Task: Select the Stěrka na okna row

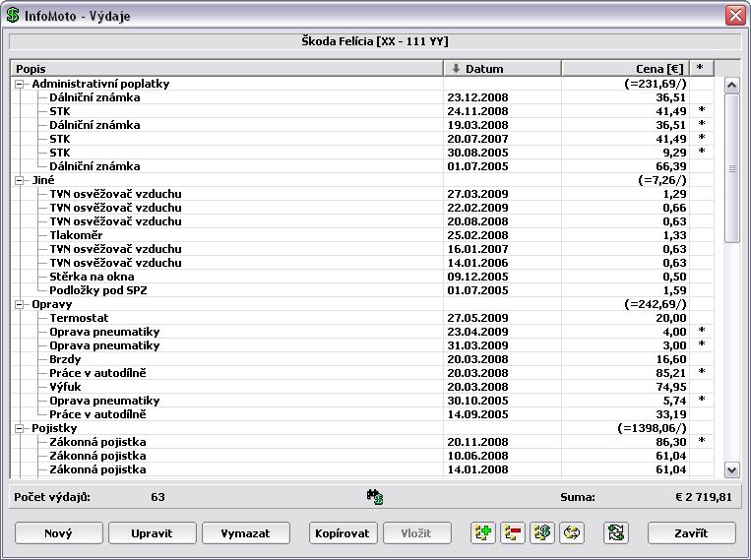Action: [x=362, y=277]
